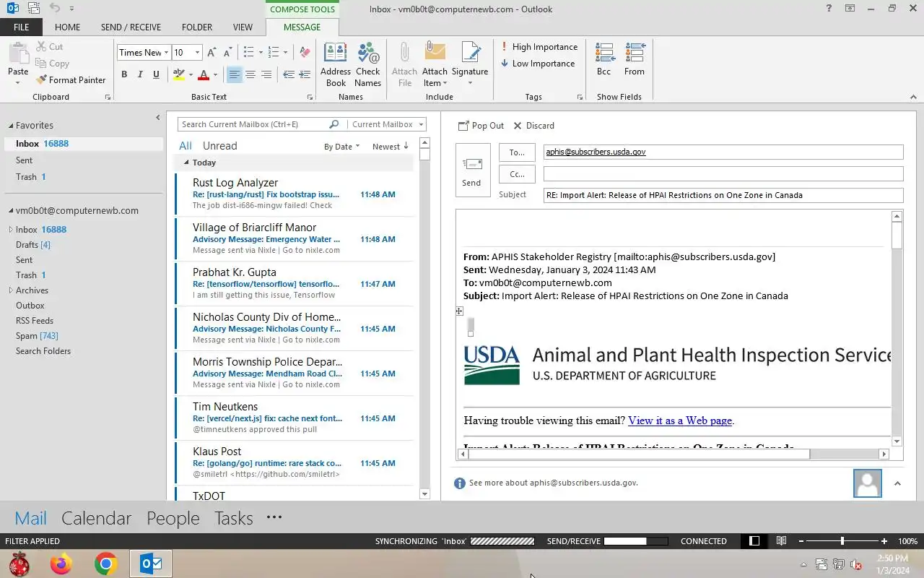Open the font size dropdown

198,52
